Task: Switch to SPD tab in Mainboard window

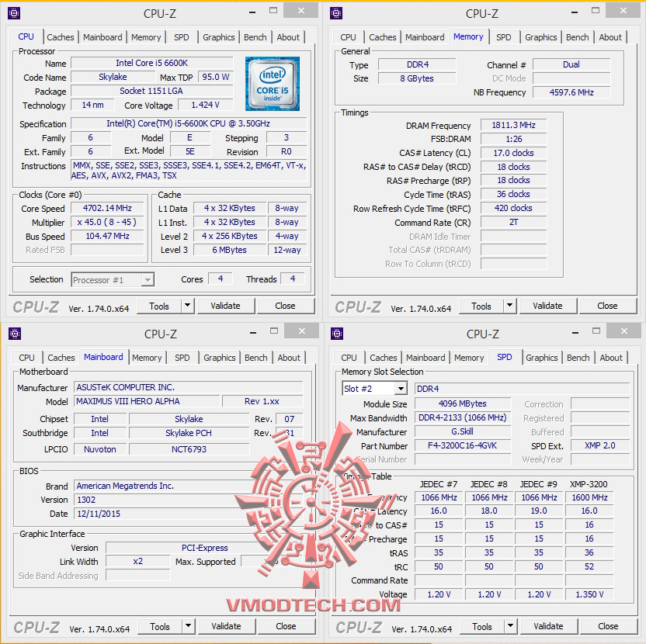Action: (182, 358)
